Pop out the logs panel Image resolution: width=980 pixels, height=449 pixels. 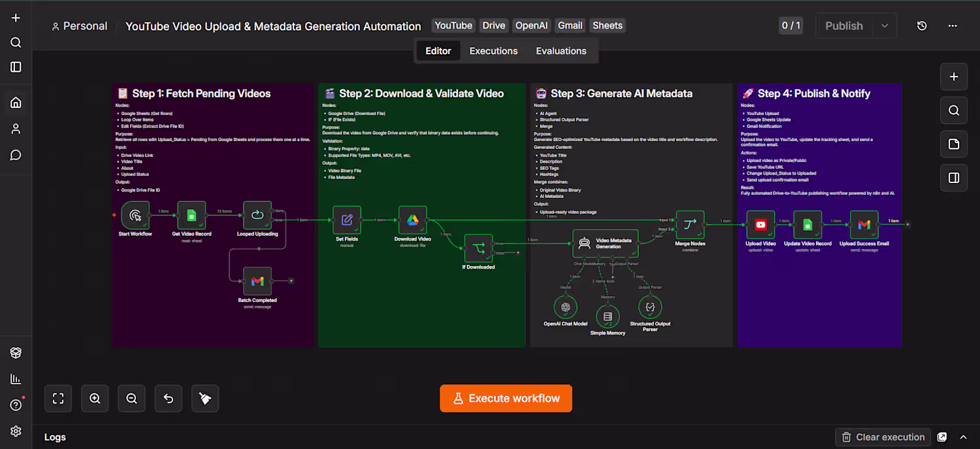coord(942,437)
